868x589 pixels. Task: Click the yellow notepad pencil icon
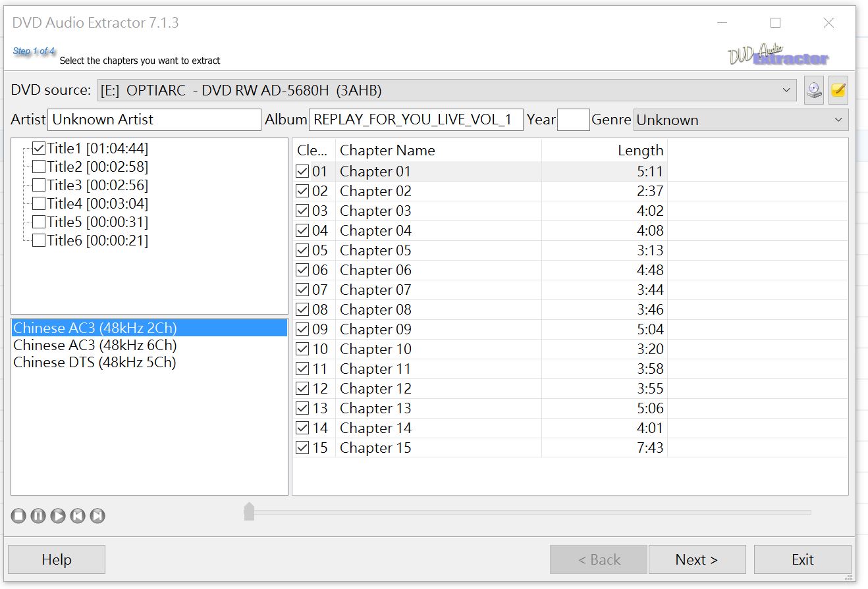(838, 91)
